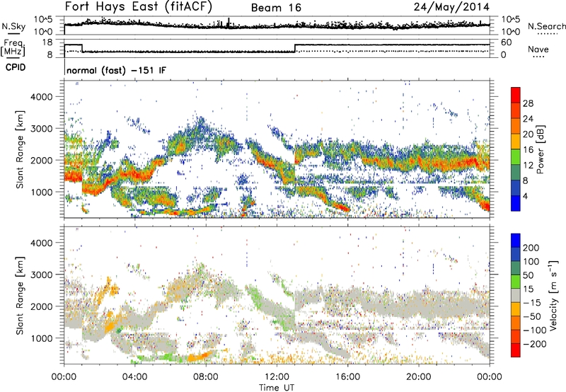The image size is (566, 392).
Task: Click the '28' Power scale value
Action: 528,103
